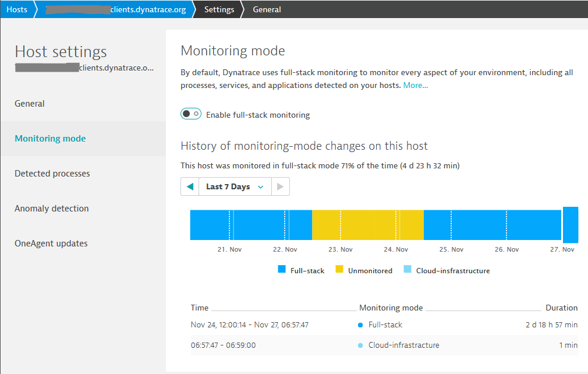Image resolution: width=588 pixels, height=374 pixels.
Task: Select the Cloud-infrastructure history row
Action: pyautogui.click(x=384, y=345)
